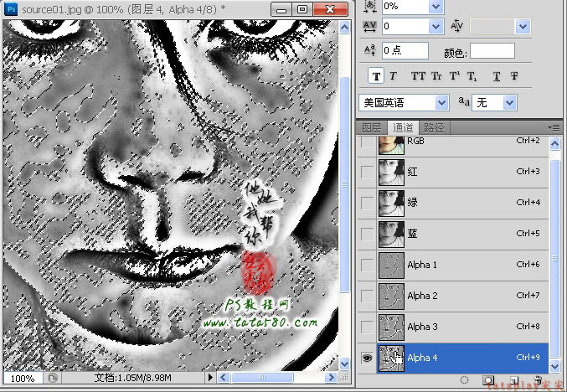This screenshot has height=392, width=567.
Task: Toggle Faux Bold text style
Action: click(x=376, y=76)
